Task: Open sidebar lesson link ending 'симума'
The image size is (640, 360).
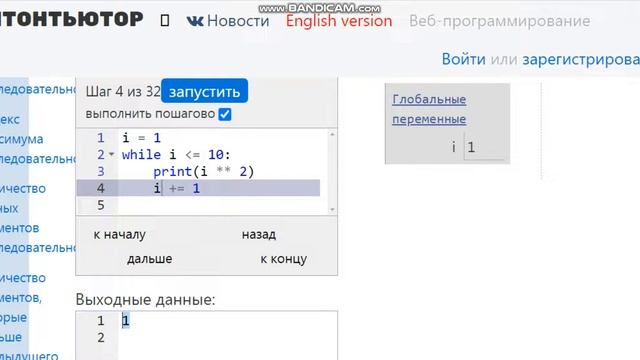Action: 22,139
